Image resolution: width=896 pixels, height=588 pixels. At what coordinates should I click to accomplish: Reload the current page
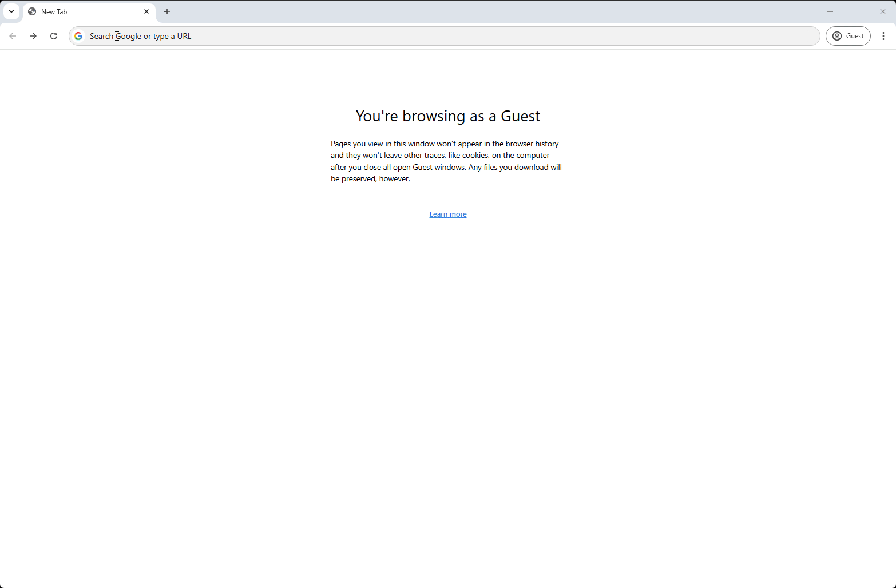(x=54, y=36)
